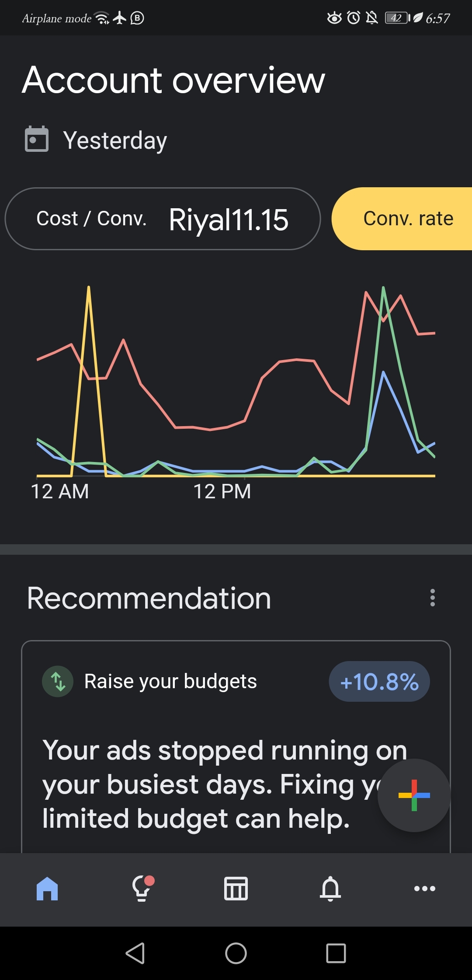
Task: Open the Campaigns table tab
Action: click(236, 889)
